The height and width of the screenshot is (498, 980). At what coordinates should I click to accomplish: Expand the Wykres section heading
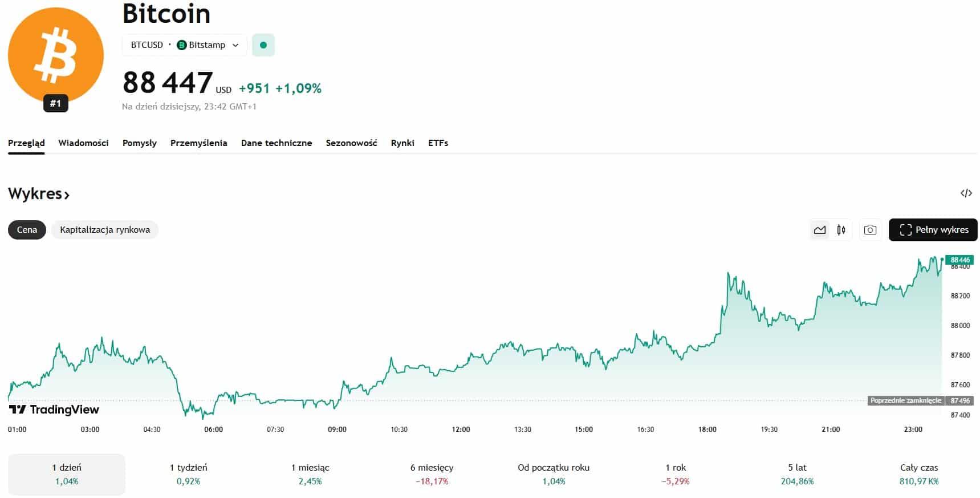pos(39,194)
